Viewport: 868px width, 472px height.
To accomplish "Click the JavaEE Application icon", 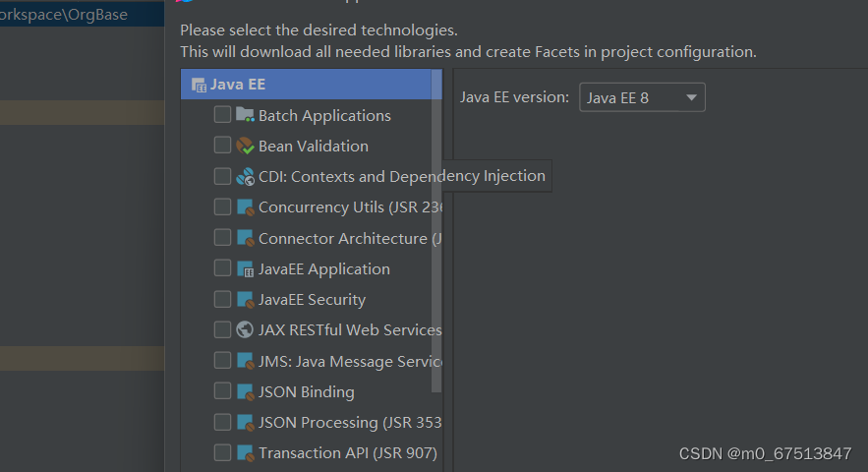I will pyautogui.click(x=245, y=268).
